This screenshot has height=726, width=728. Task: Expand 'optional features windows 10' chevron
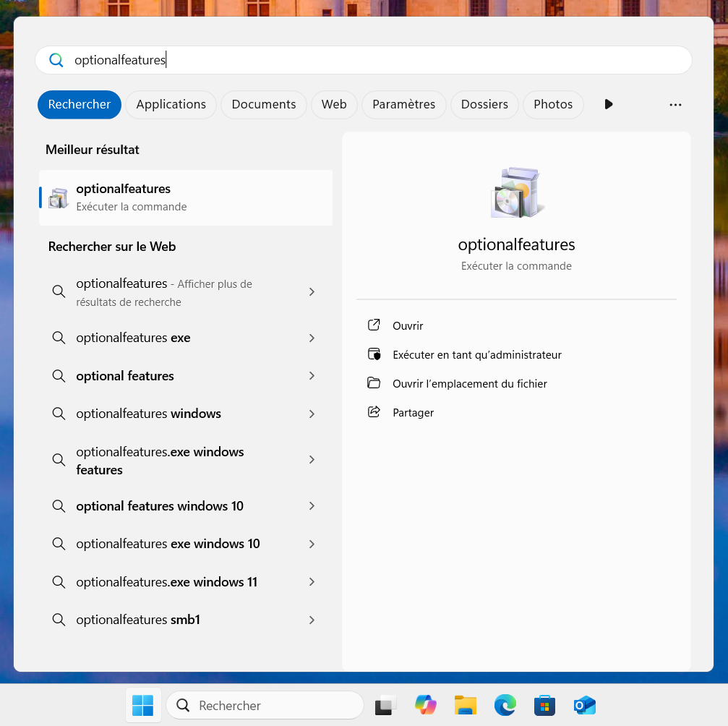coord(312,506)
